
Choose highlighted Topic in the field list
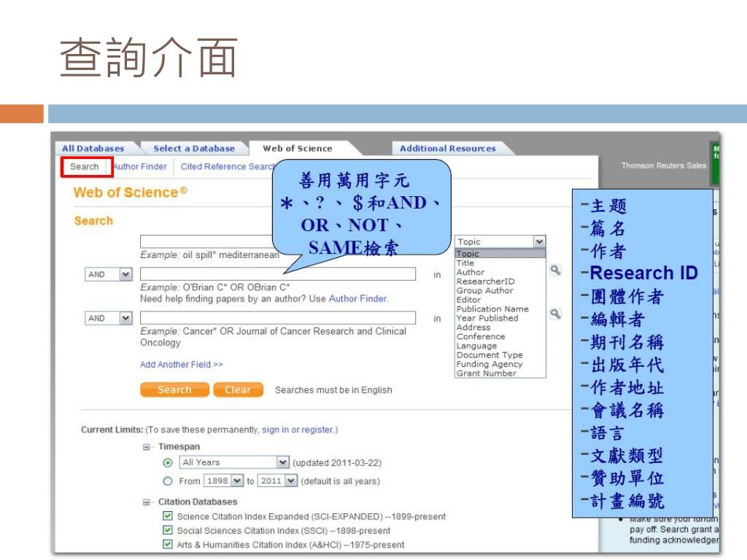(x=500, y=254)
